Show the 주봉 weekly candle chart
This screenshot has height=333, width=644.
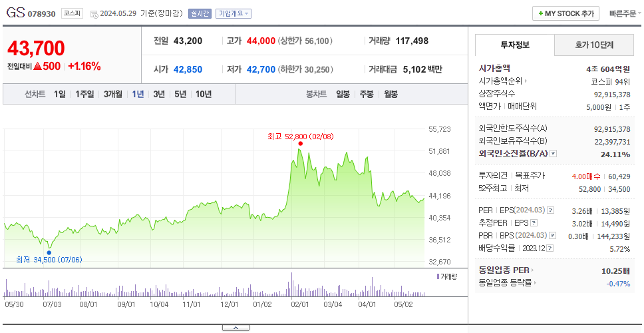coord(367,94)
